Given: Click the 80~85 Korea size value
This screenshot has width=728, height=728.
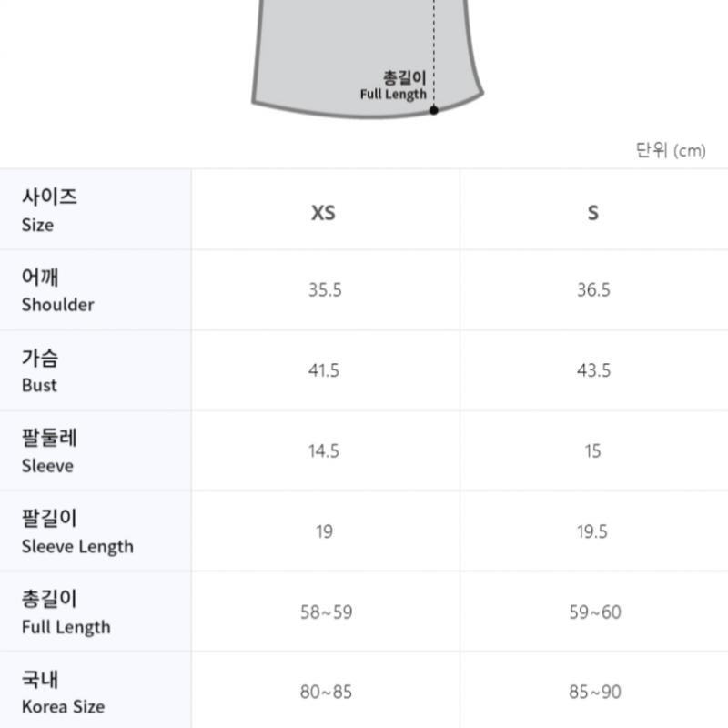Looking at the screenshot, I should 326,693.
